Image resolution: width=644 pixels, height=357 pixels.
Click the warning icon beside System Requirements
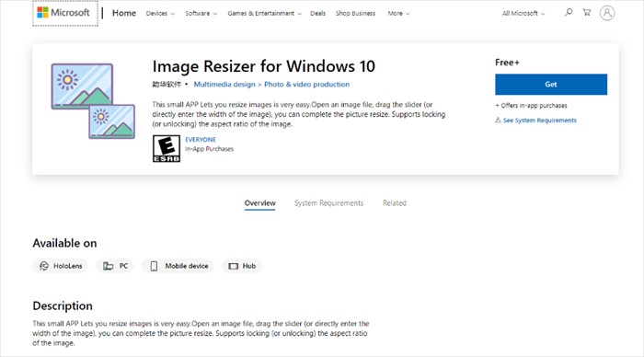pos(498,120)
